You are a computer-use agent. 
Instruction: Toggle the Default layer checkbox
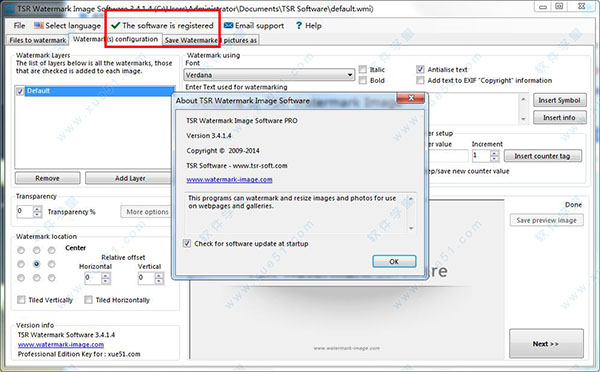[20, 91]
